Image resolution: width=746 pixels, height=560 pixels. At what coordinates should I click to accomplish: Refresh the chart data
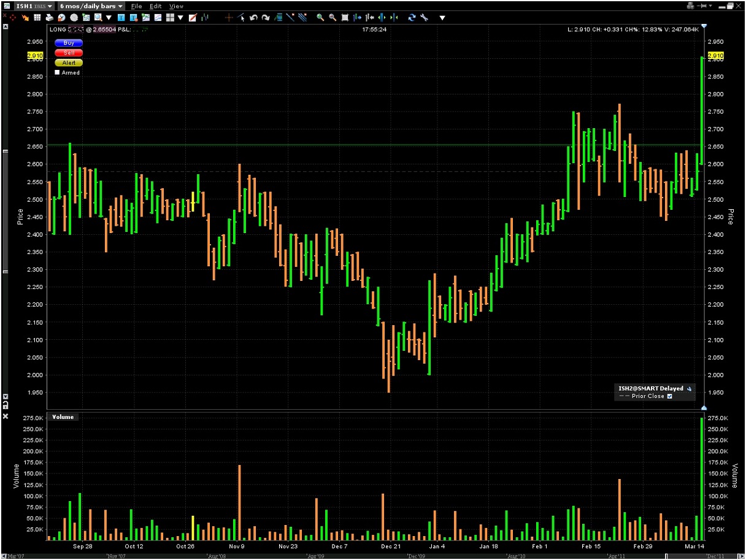[x=411, y=17]
